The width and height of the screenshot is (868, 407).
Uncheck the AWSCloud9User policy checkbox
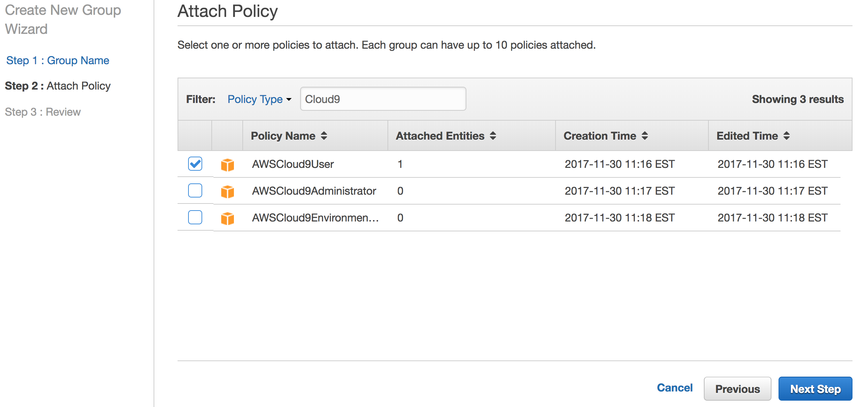click(195, 164)
